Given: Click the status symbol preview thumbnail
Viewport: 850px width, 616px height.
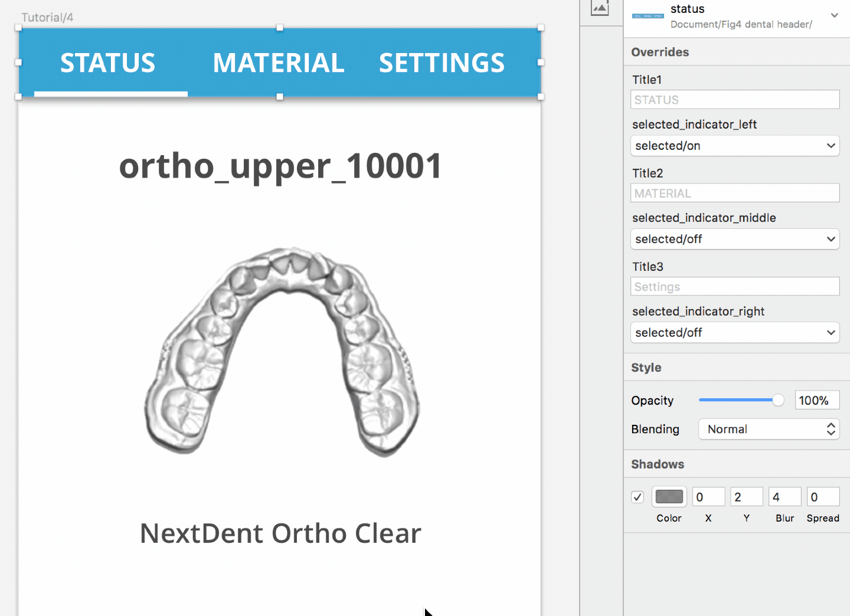Looking at the screenshot, I should 648,16.
